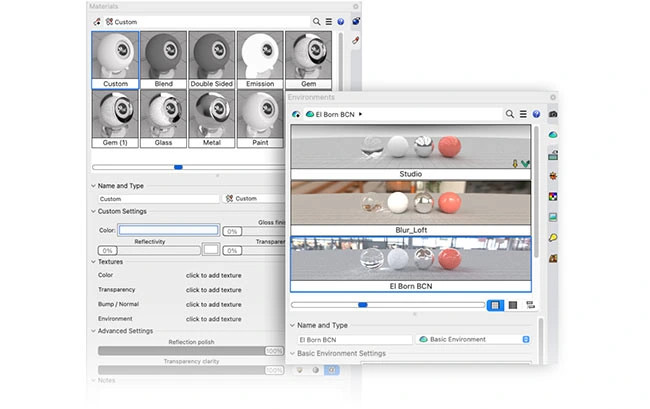Viewport: 650px width, 409px height.
Task: Click to add Bump / Normal texture
Action: tap(213, 304)
